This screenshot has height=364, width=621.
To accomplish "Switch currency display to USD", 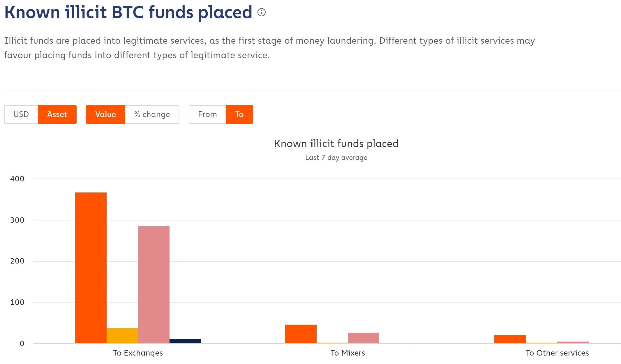I will pyautogui.click(x=21, y=114).
